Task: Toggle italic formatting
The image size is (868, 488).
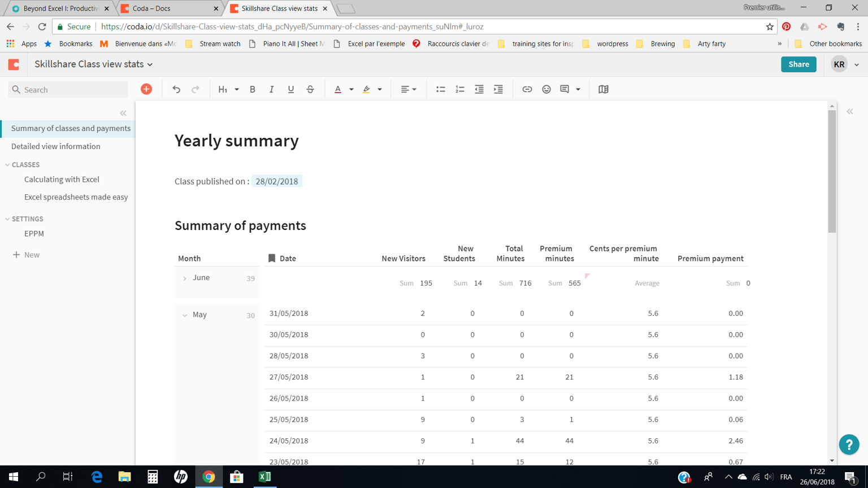Action: 272,89
